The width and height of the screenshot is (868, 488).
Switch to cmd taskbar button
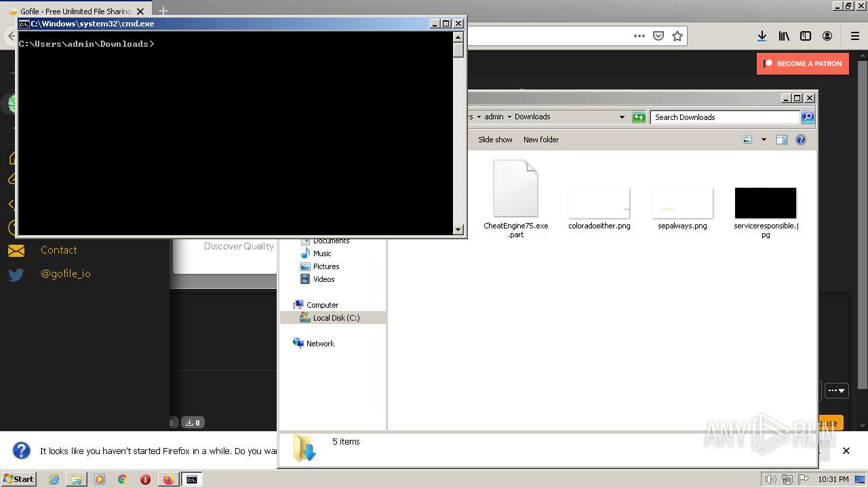(192, 479)
